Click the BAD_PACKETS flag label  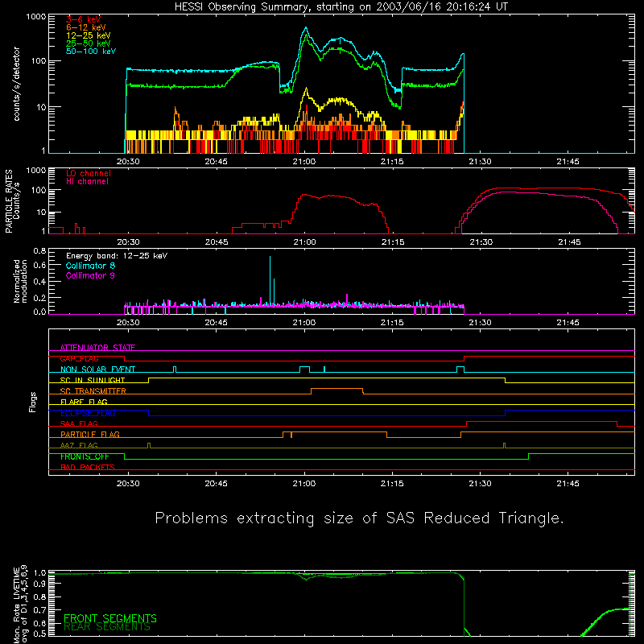pos(88,467)
